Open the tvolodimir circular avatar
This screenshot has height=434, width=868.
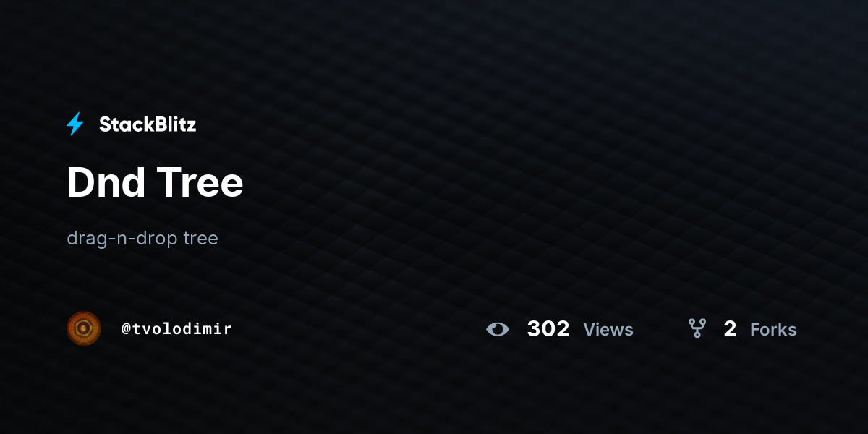[84, 328]
